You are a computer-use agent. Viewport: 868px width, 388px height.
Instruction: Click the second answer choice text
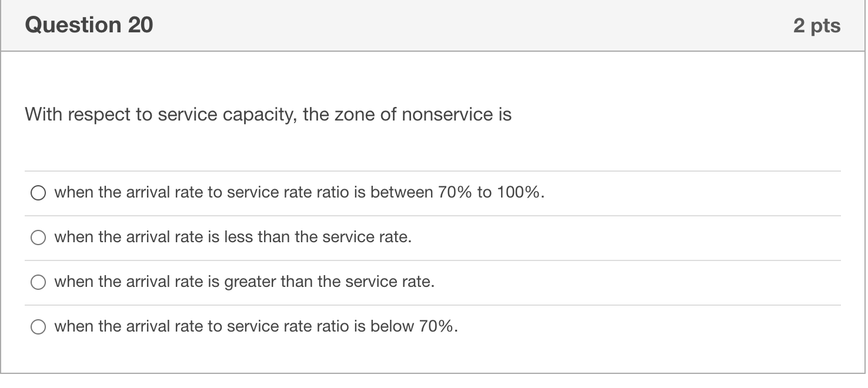point(232,237)
